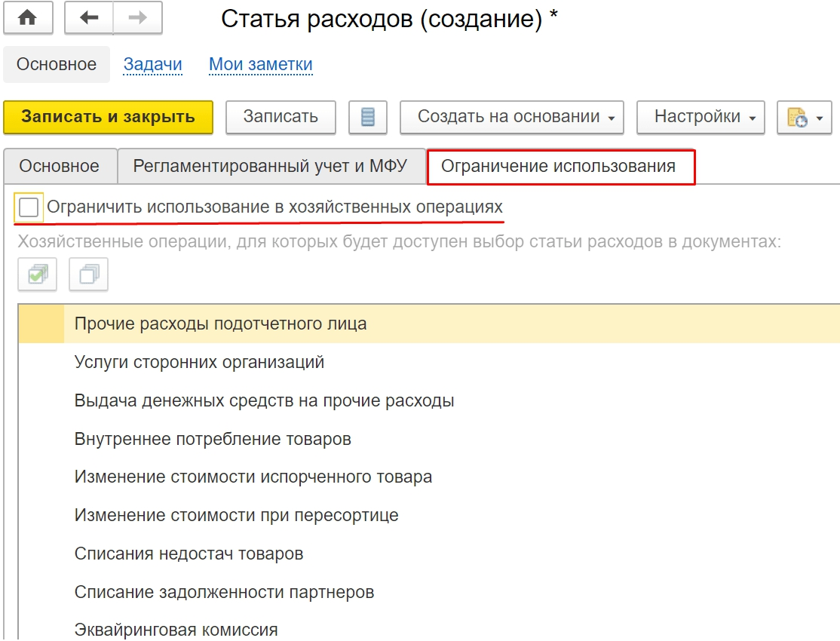Select row Услуги сторонних организаций
The width and height of the screenshot is (840, 641).
pyautogui.click(x=428, y=362)
